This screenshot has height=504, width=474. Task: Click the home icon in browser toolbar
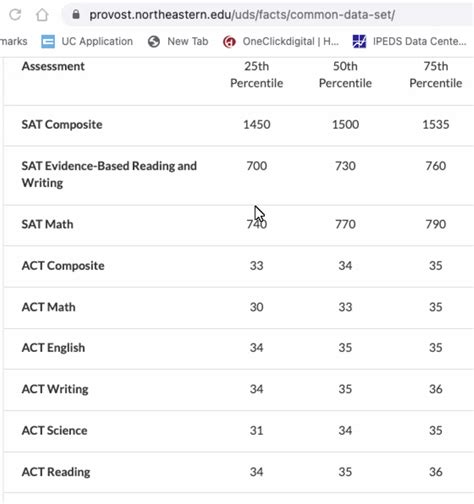pos(42,14)
